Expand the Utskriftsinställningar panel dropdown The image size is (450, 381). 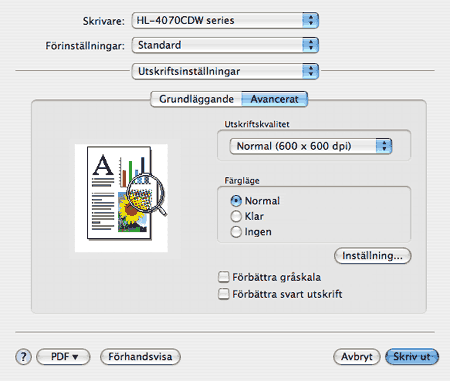[x=225, y=71]
